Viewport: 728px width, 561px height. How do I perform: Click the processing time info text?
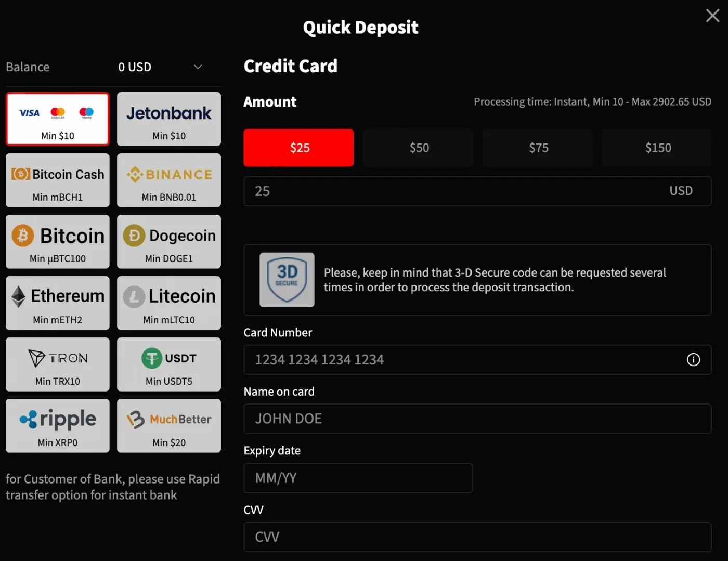[x=592, y=102]
